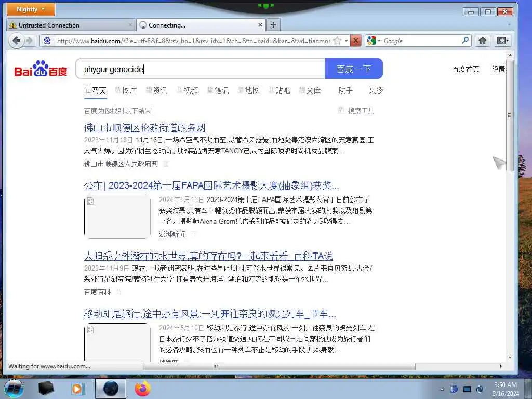Open 百度首页 link
The image size is (532, 399).
[x=465, y=69]
